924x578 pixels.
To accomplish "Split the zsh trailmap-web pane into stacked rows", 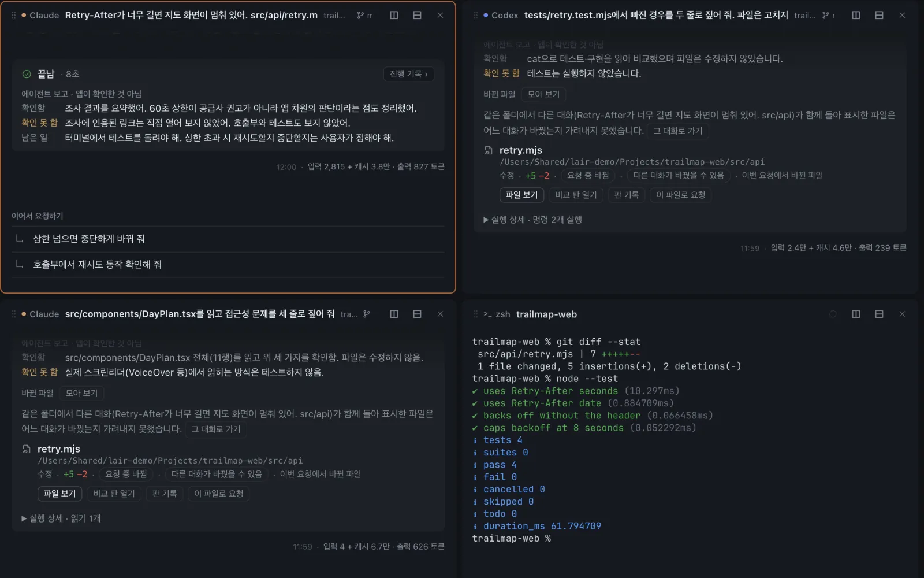I will tap(879, 314).
